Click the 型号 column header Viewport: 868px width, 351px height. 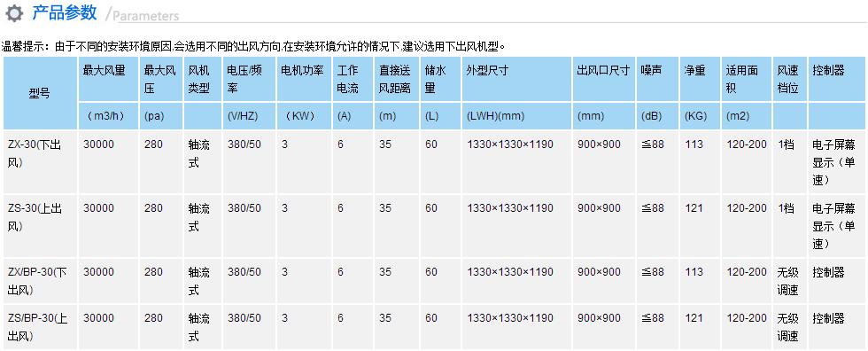click(x=40, y=93)
